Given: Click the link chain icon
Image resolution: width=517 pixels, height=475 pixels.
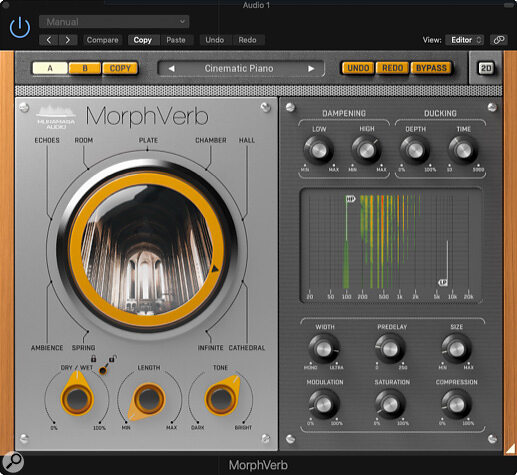Looking at the screenshot, I should 499,40.
